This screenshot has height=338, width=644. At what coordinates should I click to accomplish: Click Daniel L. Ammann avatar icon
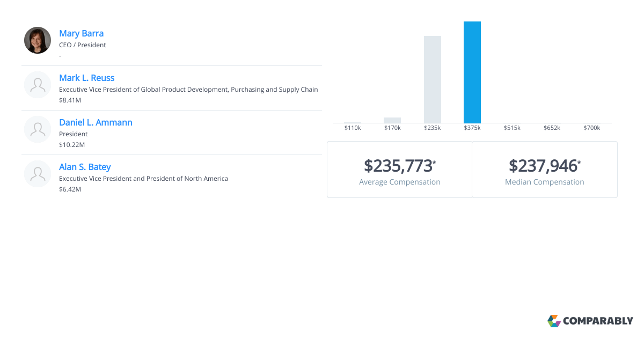tap(38, 129)
